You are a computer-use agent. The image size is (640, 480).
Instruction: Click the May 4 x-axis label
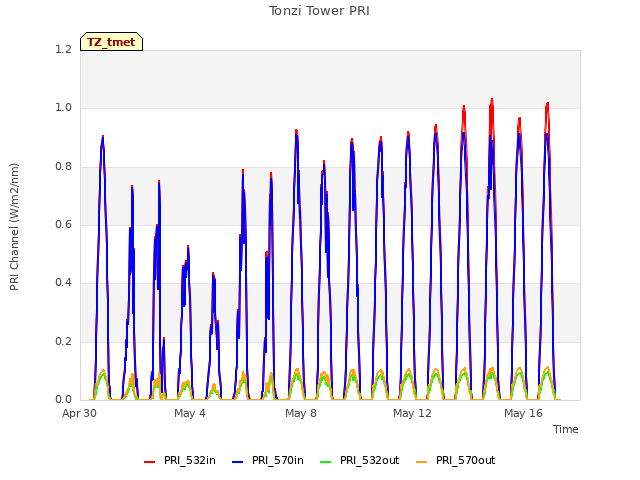tap(190, 413)
